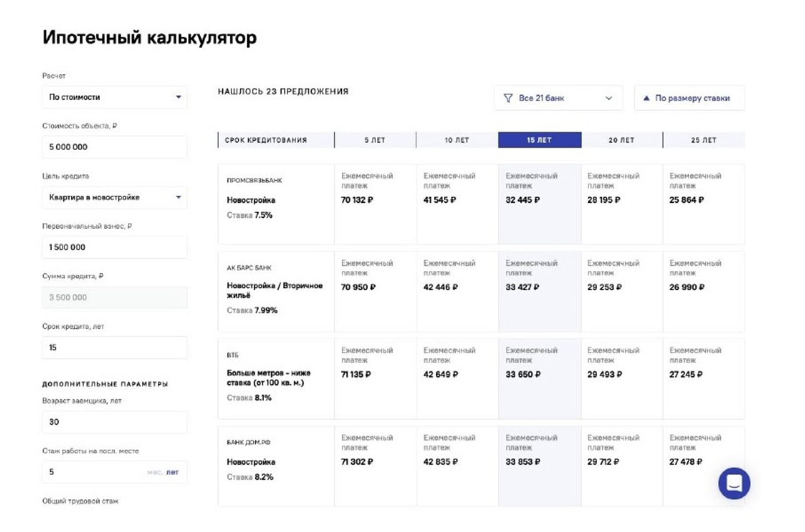Click the Возраст заемщика field with 30
The image size is (805, 532).
[x=115, y=422]
